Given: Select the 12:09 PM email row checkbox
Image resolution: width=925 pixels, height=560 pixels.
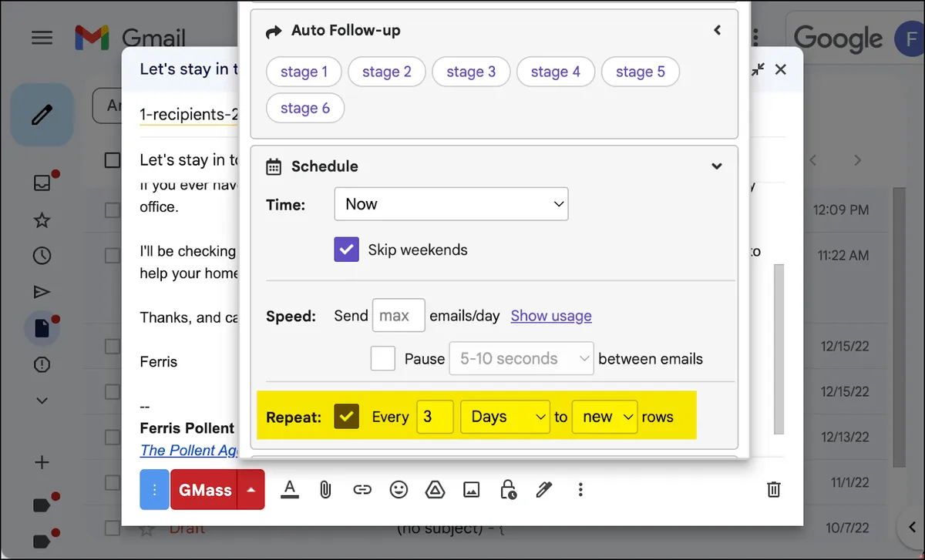Looking at the screenshot, I should pos(113,210).
